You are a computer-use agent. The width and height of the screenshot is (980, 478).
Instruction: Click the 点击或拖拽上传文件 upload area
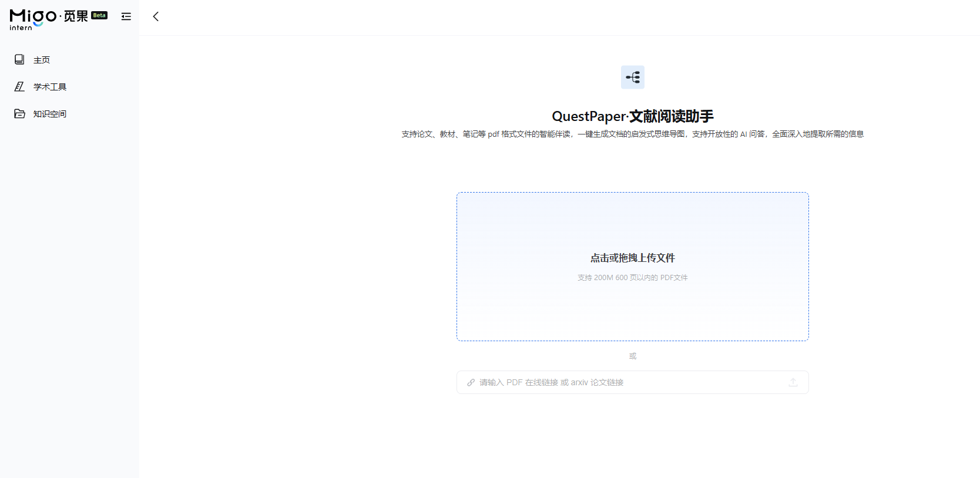point(633,267)
